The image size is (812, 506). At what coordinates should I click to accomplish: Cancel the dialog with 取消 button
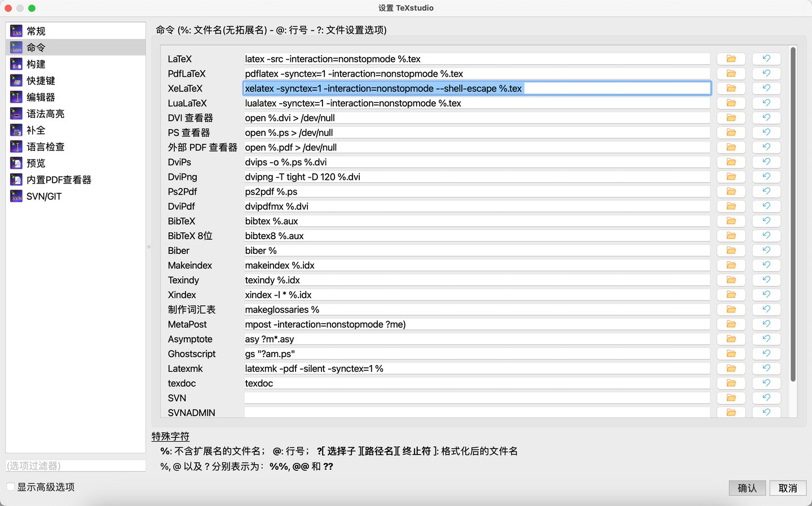point(788,488)
